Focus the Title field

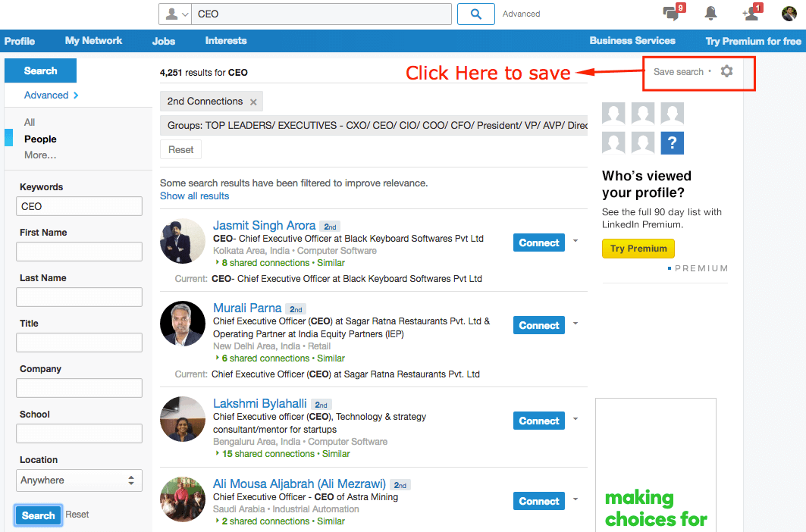[79, 343]
